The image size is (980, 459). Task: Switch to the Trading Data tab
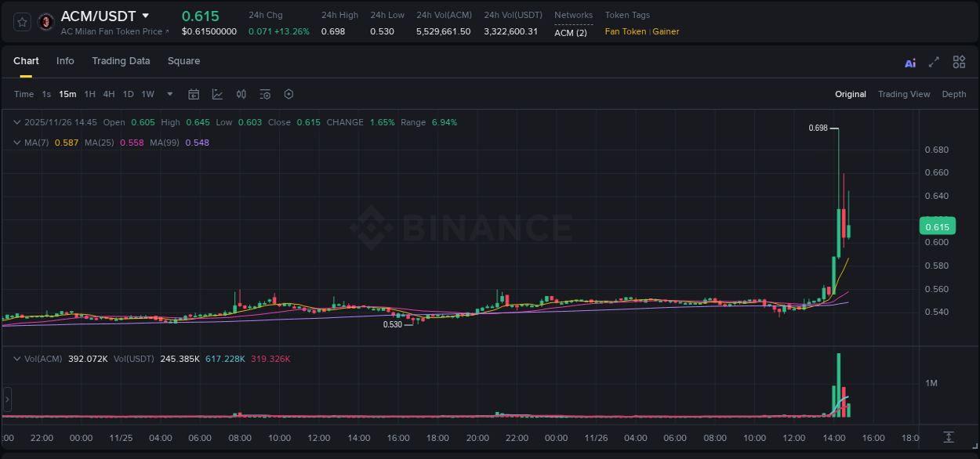coord(121,61)
